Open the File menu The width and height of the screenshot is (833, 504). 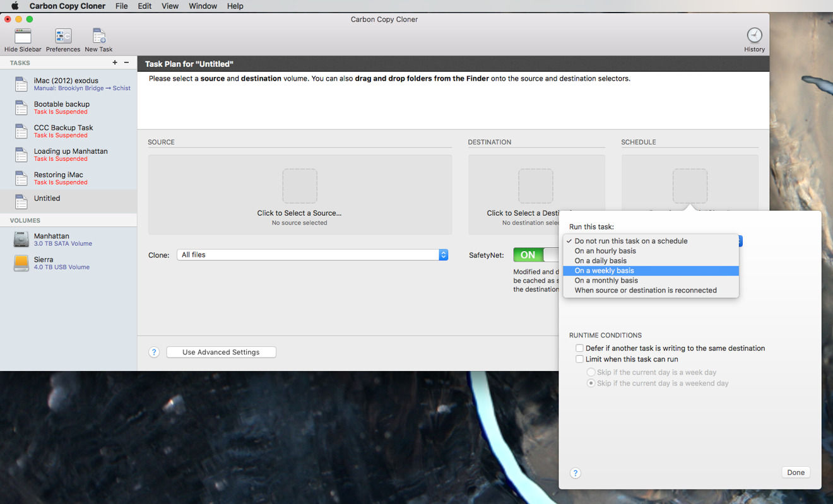pos(122,6)
